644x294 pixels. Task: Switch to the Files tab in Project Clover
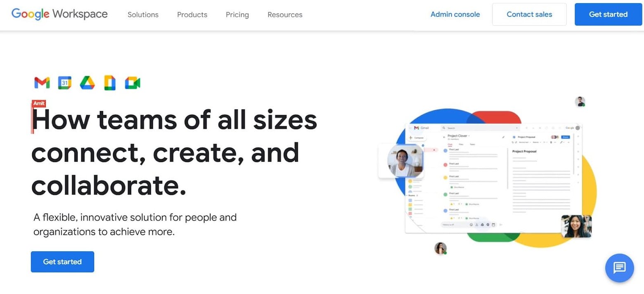[x=462, y=145]
